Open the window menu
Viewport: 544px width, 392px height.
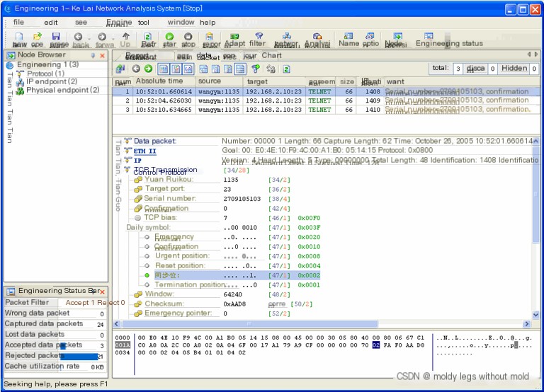(x=181, y=22)
